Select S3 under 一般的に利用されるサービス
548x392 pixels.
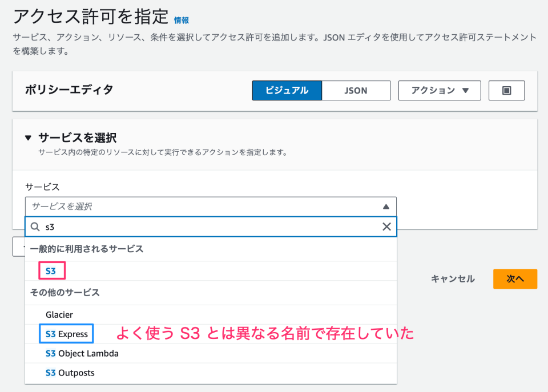point(51,270)
